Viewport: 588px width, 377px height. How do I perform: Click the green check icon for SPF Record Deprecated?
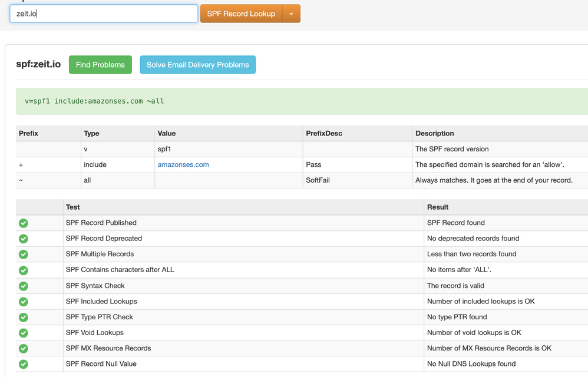(x=23, y=239)
